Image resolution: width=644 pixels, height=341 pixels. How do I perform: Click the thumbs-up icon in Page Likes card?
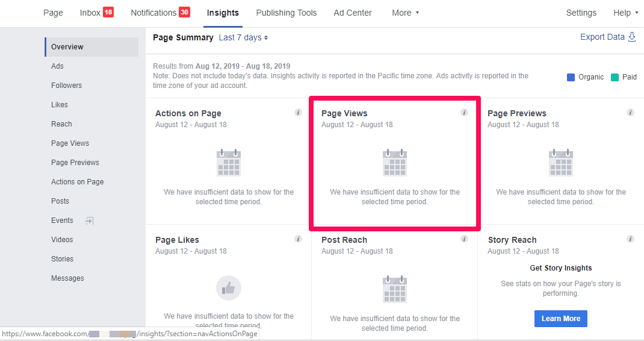(229, 289)
